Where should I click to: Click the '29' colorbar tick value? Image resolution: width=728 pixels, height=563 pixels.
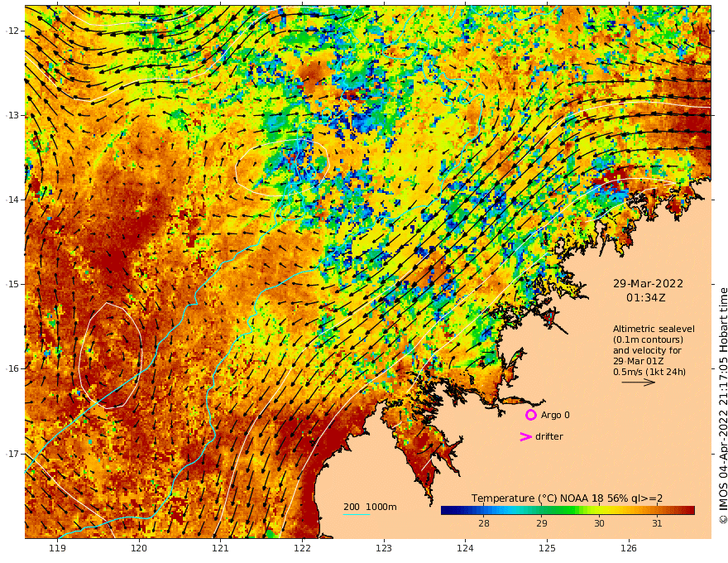pos(541,523)
